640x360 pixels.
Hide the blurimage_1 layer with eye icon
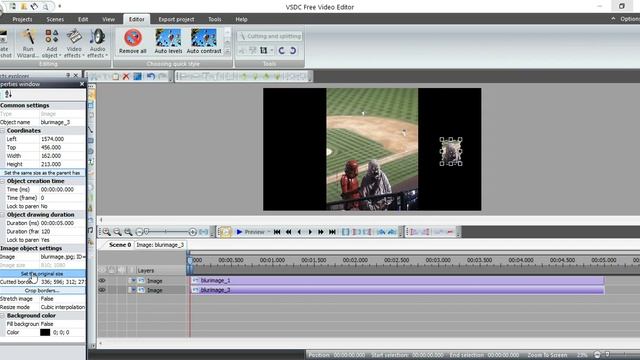[102, 281]
